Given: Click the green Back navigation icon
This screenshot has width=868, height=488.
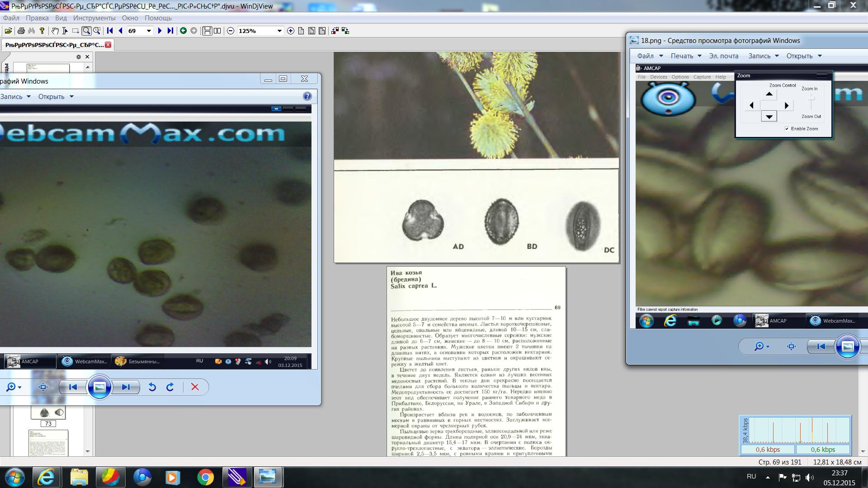Looking at the screenshot, I should 183,31.
